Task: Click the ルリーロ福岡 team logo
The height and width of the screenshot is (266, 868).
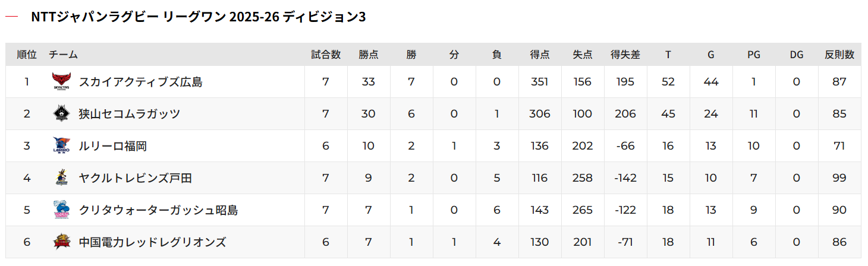Action: point(61,146)
